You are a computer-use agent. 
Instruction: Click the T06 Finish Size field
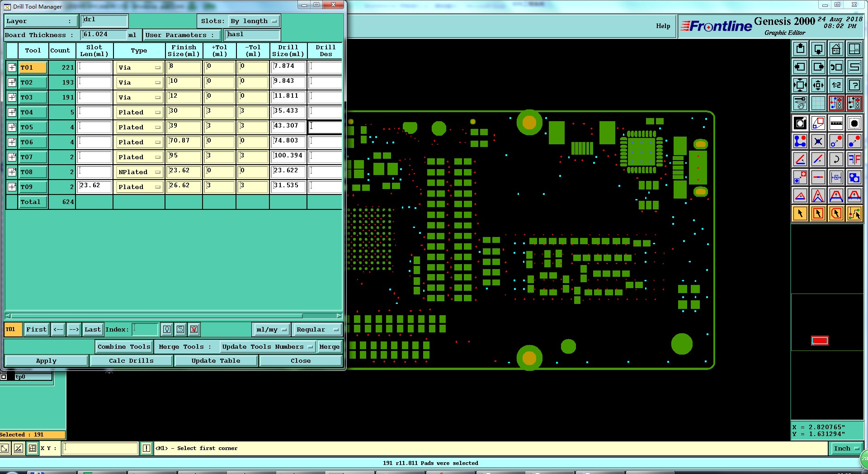[x=184, y=142]
